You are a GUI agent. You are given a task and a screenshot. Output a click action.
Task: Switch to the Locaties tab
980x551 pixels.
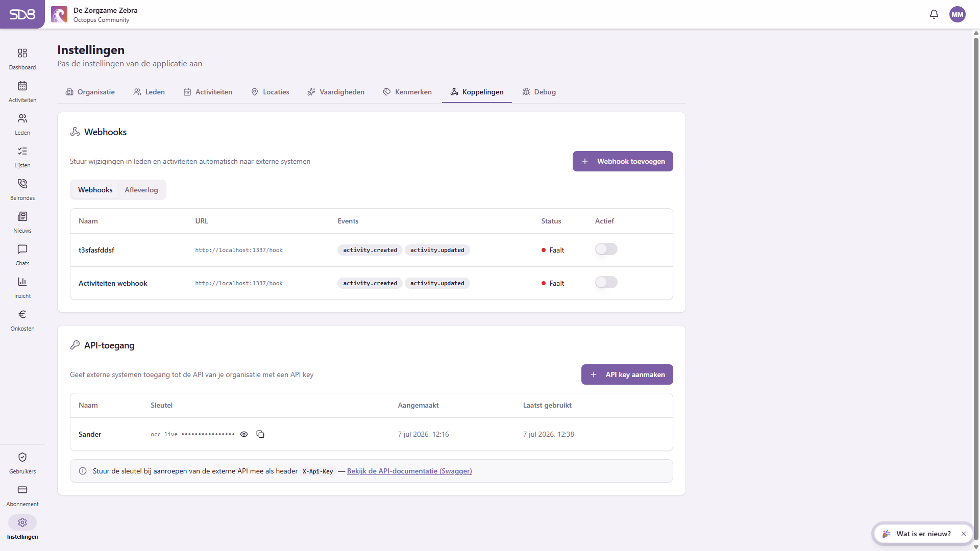[x=270, y=92]
